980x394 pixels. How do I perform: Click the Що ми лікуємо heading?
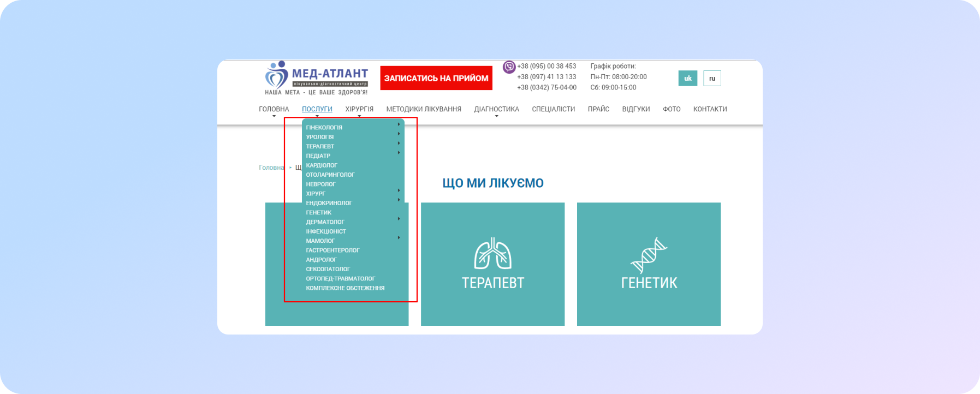(493, 183)
